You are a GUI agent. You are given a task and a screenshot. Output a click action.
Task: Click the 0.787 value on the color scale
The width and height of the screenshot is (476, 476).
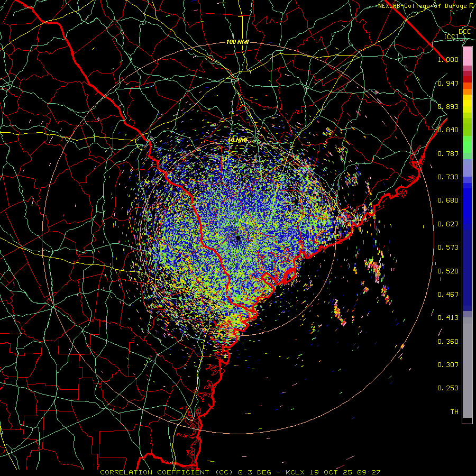(x=448, y=153)
